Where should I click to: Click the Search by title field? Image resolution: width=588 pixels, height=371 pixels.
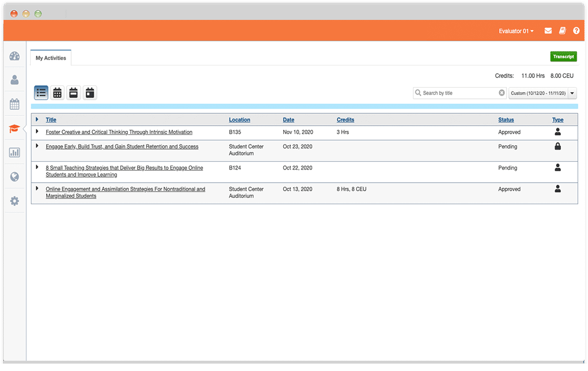(x=459, y=93)
